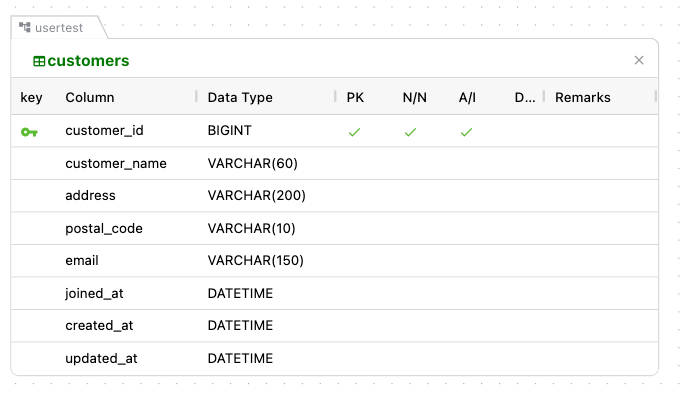
Task: Click the PK column header
Action: 355,97
